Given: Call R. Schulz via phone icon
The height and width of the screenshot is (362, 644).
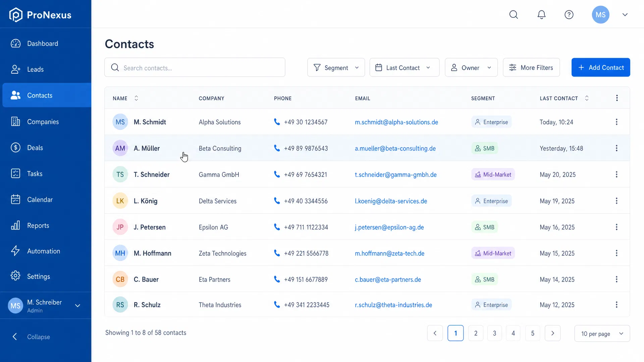Looking at the screenshot, I should pyautogui.click(x=277, y=304).
